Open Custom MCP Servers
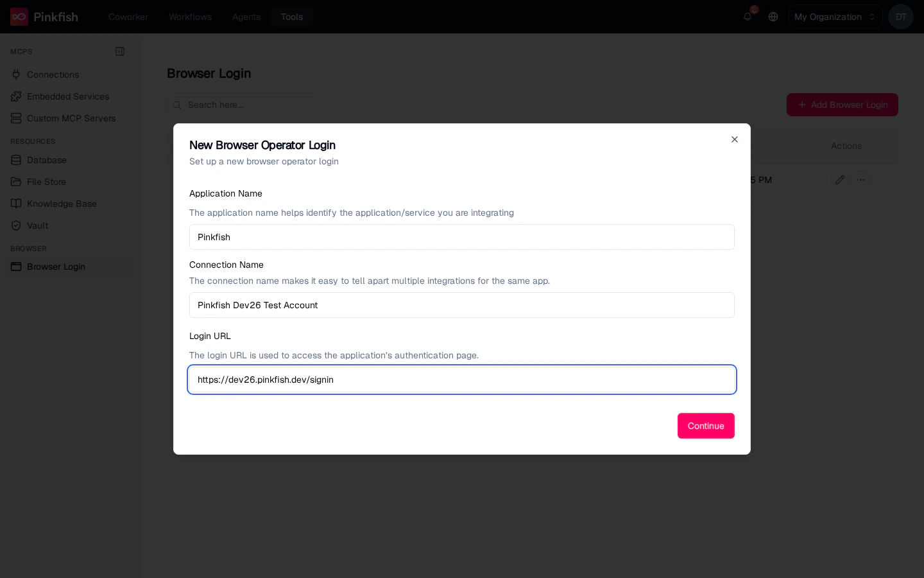Image resolution: width=924 pixels, height=578 pixels. point(71,118)
